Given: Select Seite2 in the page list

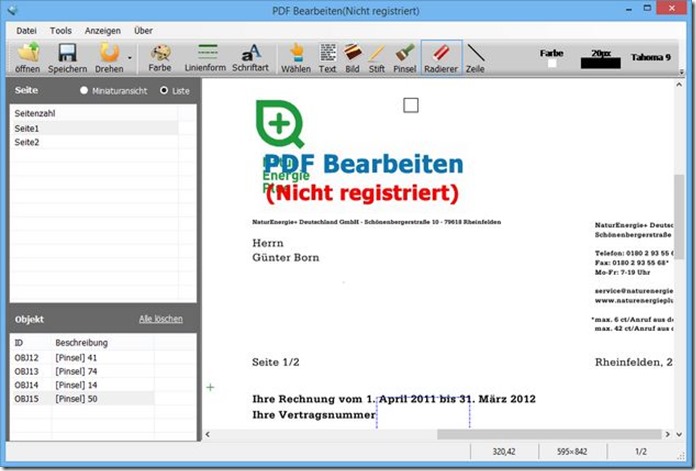Looking at the screenshot, I should [x=27, y=142].
